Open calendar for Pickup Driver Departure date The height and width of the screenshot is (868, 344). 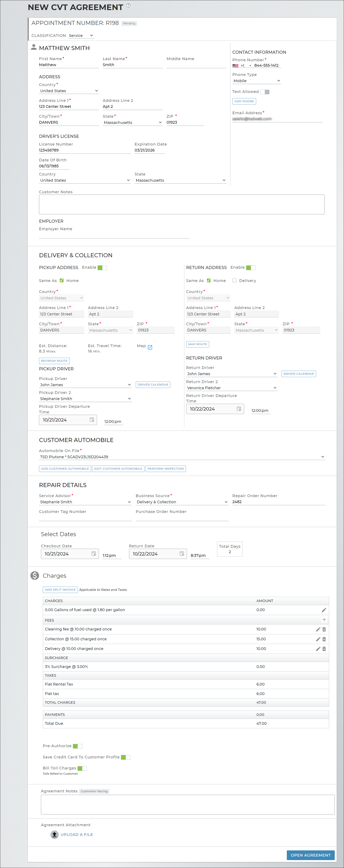[x=92, y=420]
